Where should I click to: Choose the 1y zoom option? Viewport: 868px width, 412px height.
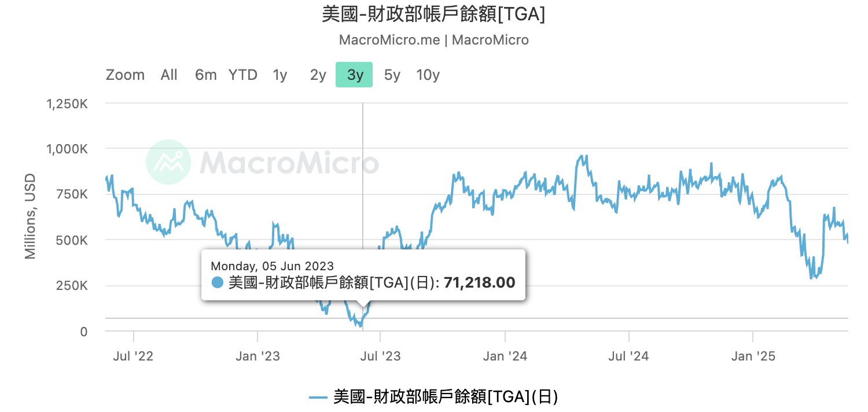(280, 75)
